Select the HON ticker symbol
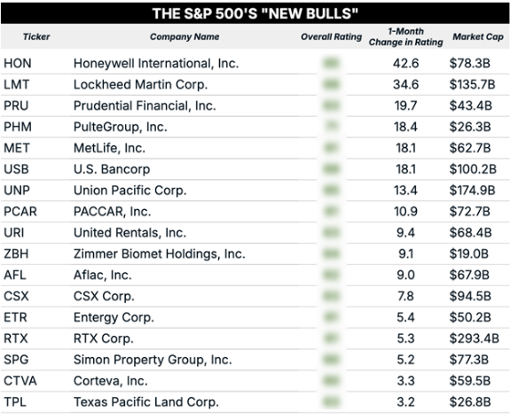 pos(18,63)
